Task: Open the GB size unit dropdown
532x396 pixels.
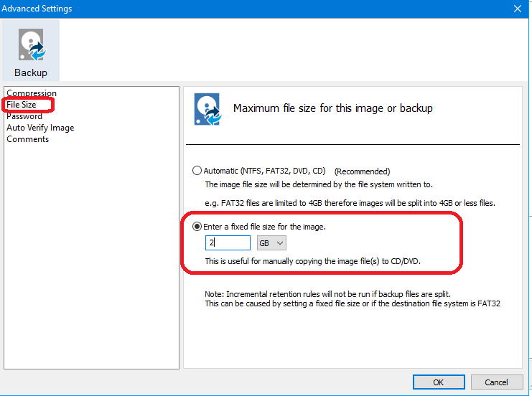Action: coord(271,242)
